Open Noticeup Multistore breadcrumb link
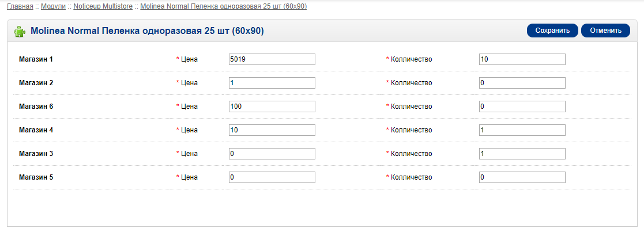The width and height of the screenshot is (644, 232). [103, 6]
